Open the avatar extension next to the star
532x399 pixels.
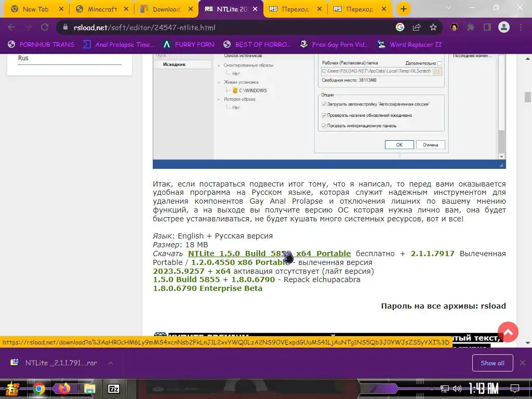click(x=454, y=28)
